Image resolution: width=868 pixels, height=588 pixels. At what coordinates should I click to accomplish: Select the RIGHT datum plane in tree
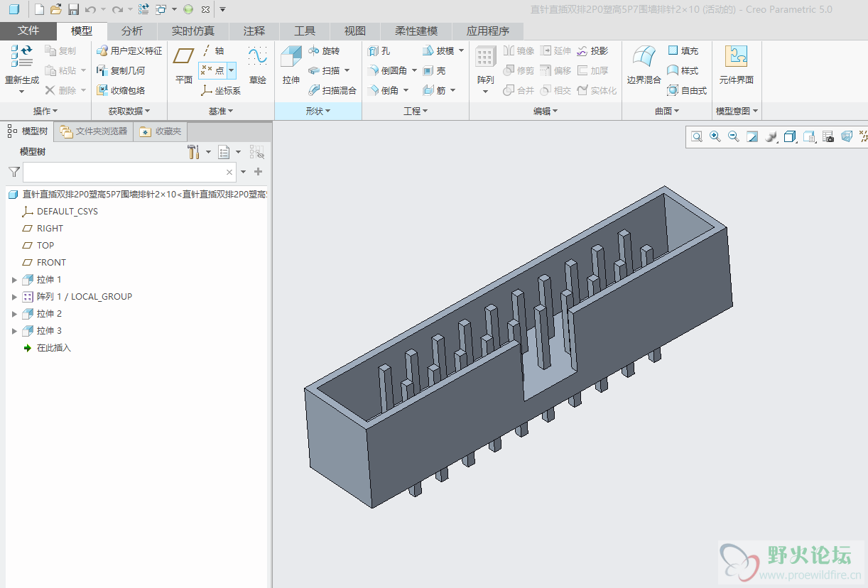pos(43,229)
